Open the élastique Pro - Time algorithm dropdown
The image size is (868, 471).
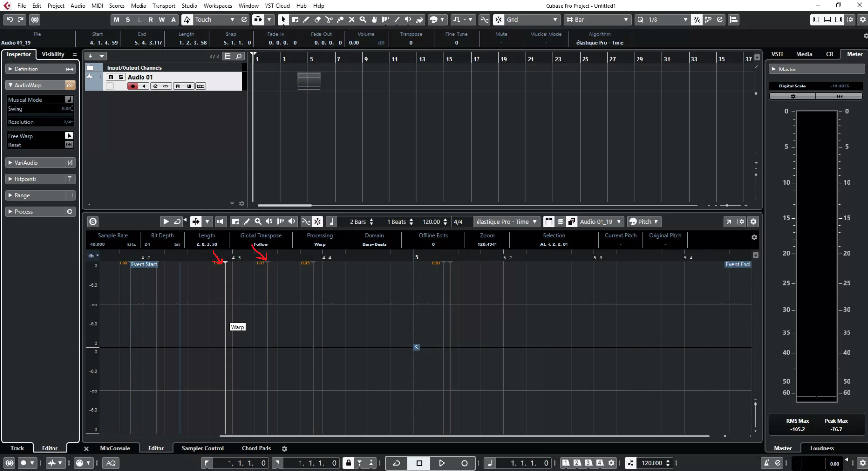[507, 222]
